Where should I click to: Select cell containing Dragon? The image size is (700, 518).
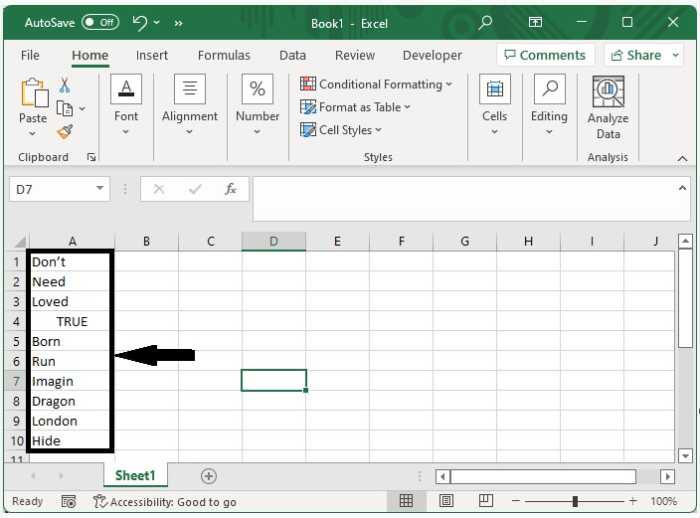coord(72,401)
